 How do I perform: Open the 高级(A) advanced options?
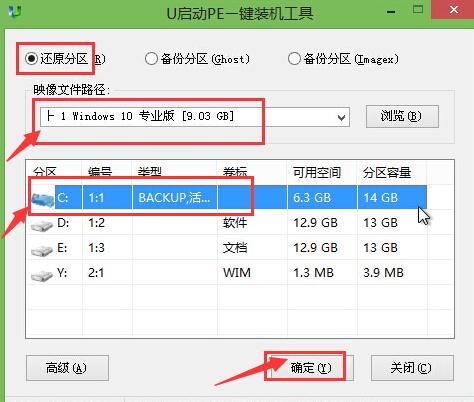(67, 368)
